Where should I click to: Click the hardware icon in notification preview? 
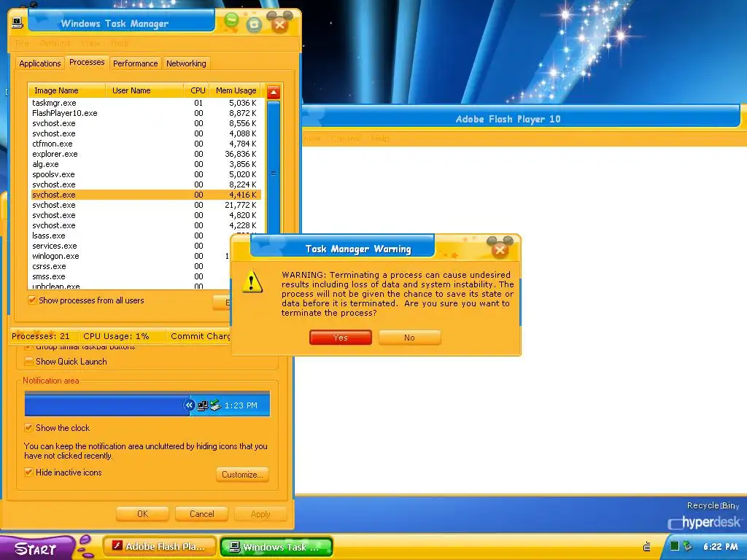point(215,405)
